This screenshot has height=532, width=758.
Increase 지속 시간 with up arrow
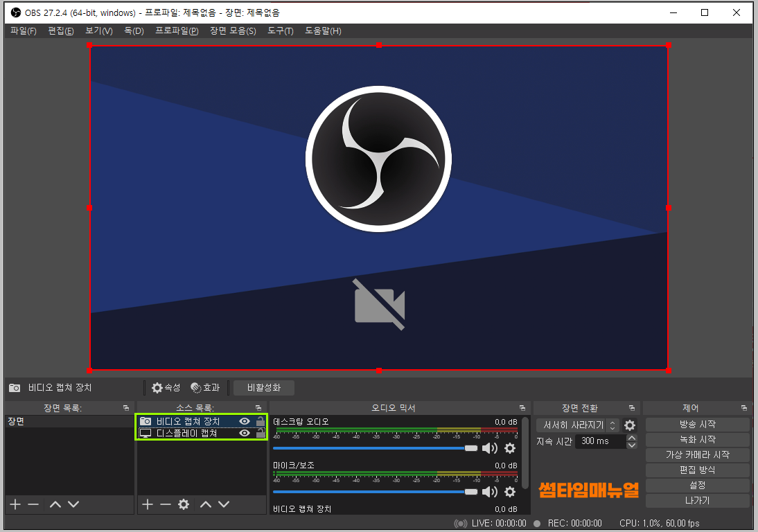(x=632, y=438)
